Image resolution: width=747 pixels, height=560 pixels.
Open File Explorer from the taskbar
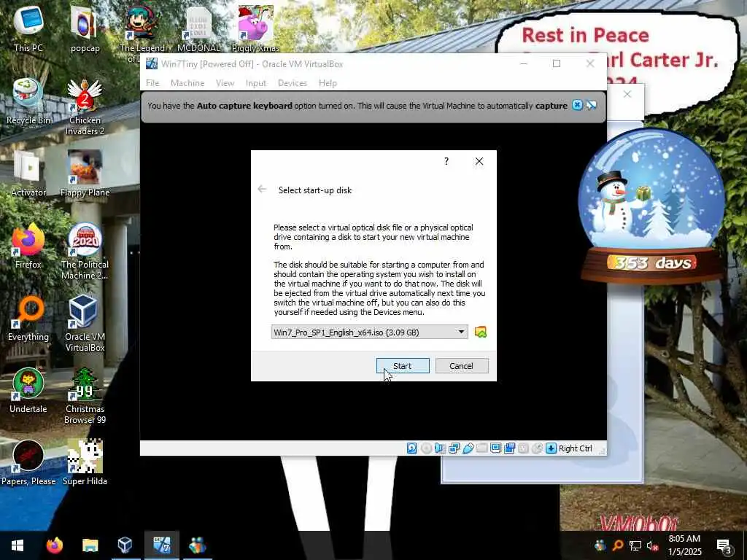90,545
